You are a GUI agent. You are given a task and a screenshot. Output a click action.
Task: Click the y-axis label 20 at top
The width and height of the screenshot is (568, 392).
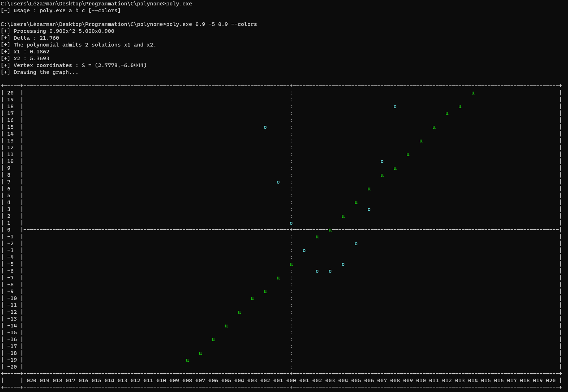point(10,93)
